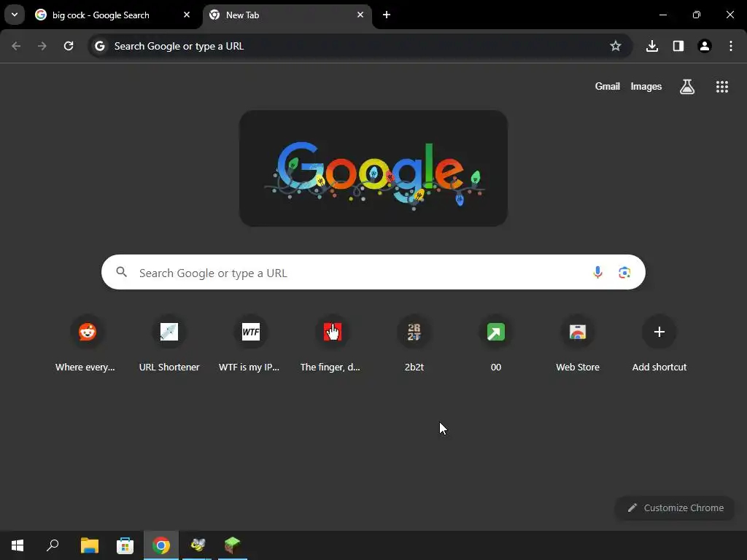Open the Gmail link

click(608, 87)
